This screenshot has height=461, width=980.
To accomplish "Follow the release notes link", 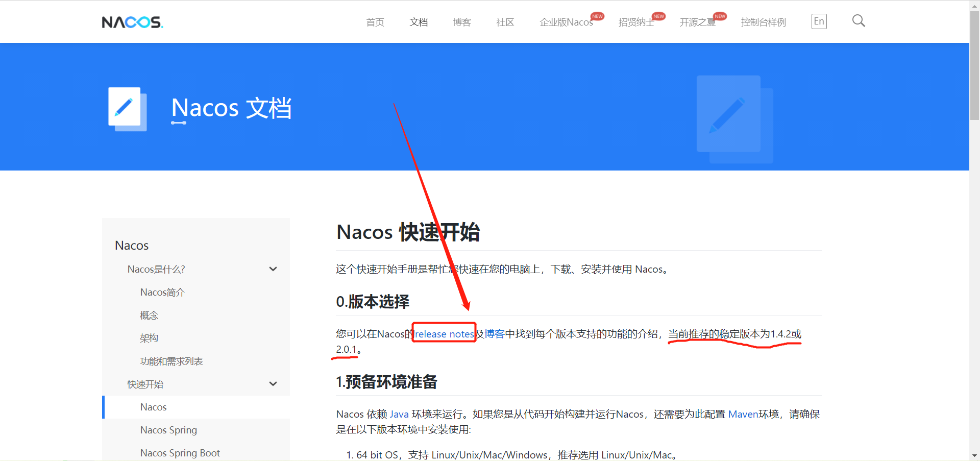I will click(x=445, y=334).
